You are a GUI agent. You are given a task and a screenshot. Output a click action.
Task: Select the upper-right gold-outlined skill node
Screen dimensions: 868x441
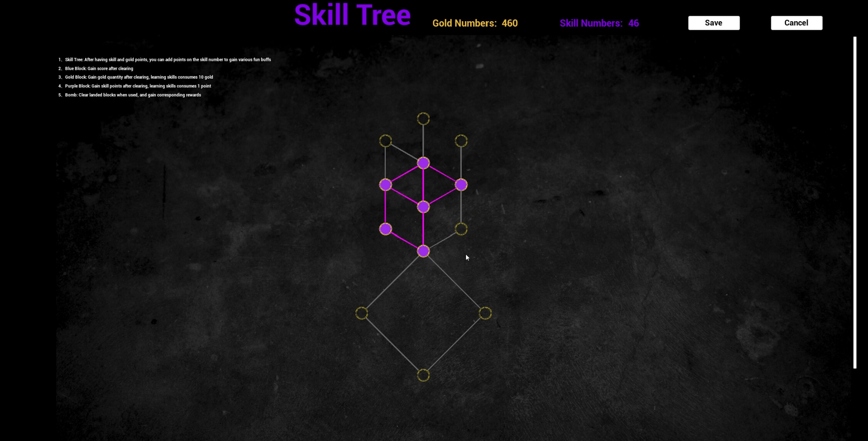pos(461,141)
